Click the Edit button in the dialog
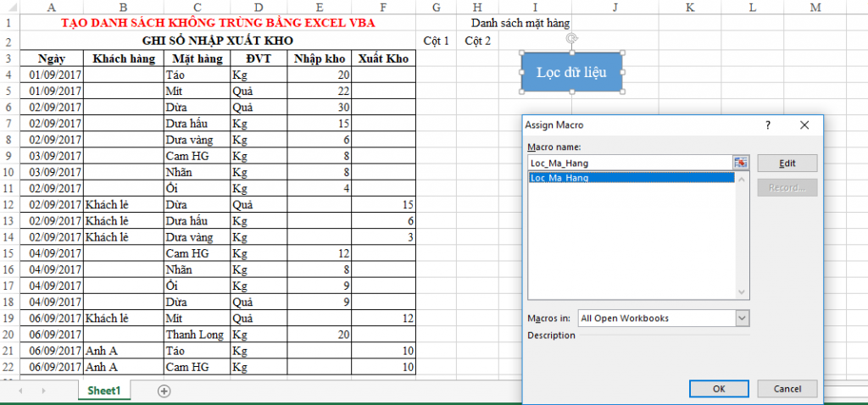868x405 pixels. tap(787, 164)
